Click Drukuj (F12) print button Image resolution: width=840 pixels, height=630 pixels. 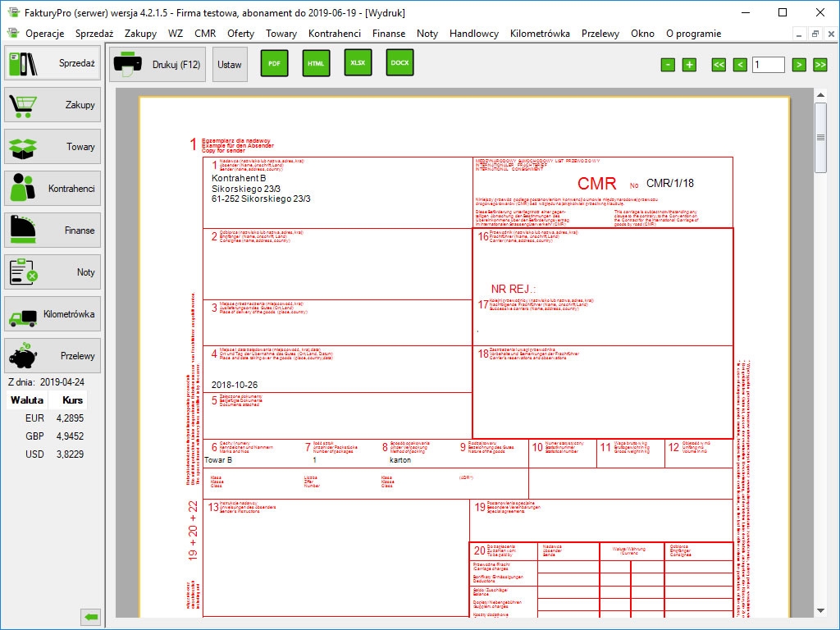[x=158, y=64]
